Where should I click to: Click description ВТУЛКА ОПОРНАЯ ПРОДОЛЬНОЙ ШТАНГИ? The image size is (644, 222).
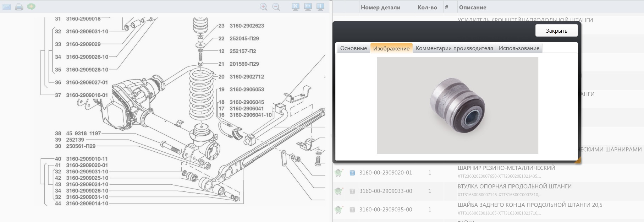click(514, 186)
